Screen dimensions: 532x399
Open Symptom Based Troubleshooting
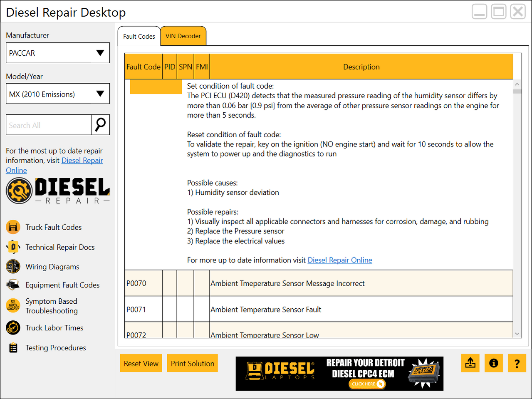point(12,306)
